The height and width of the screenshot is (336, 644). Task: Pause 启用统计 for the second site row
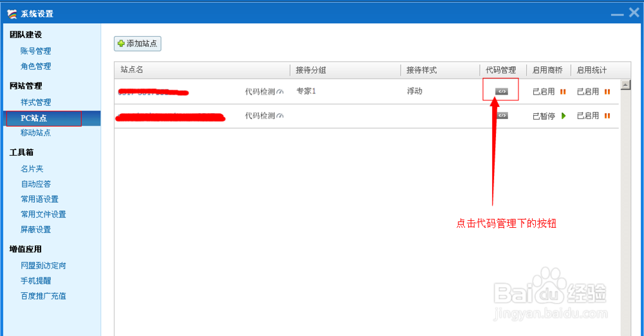click(607, 116)
